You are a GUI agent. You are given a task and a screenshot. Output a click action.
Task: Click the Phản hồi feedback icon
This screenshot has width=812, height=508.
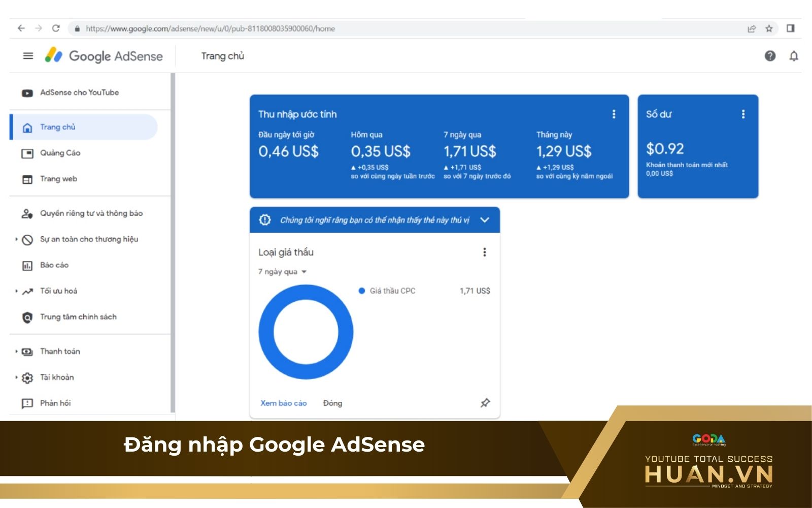pyautogui.click(x=27, y=403)
